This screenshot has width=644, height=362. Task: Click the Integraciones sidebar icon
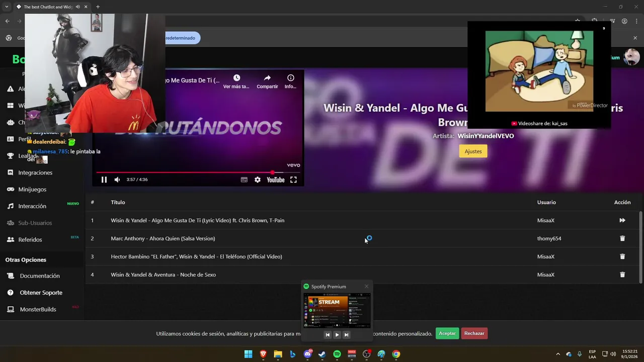point(10,172)
